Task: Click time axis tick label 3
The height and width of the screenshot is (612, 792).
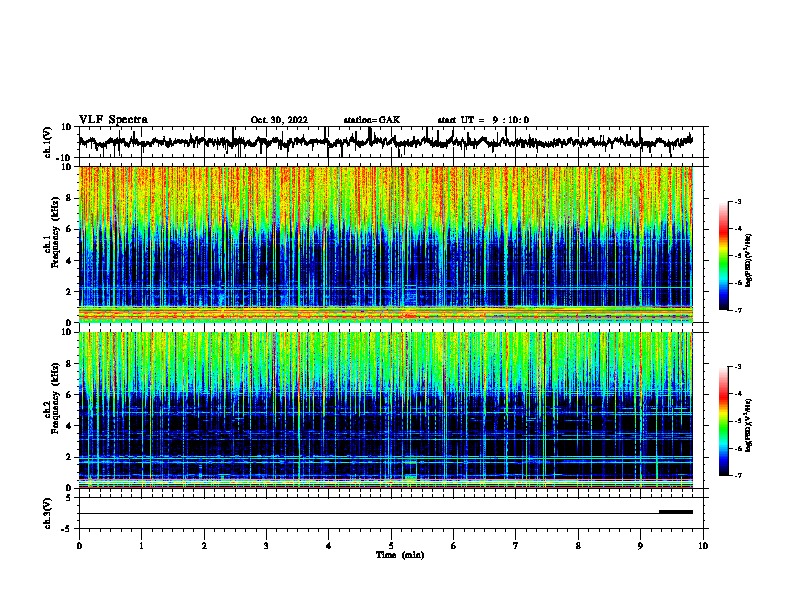Action: [266, 545]
